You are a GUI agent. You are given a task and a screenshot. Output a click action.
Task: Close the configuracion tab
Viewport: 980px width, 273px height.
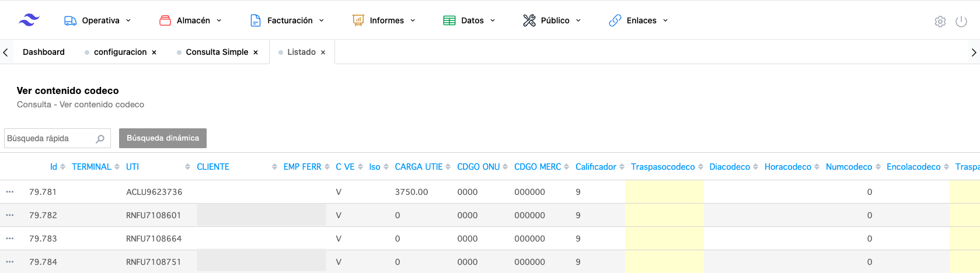click(x=154, y=52)
